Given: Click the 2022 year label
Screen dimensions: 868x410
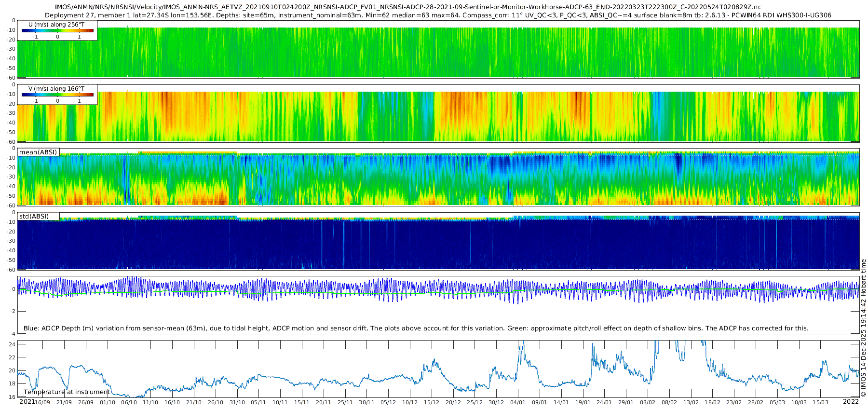Looking at the screenshot, I should pyautogui.click(x=851, y=401).
